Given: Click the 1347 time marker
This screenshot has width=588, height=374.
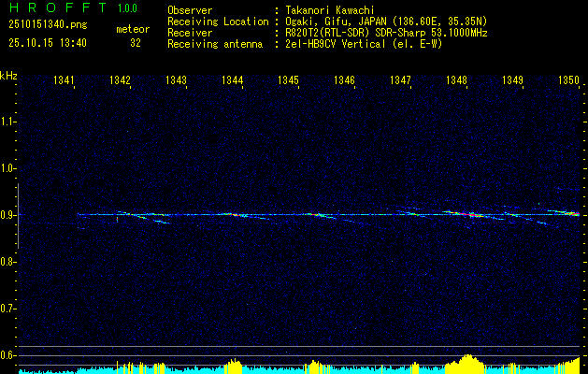Looking at the screenshot, I should (400, 79).
